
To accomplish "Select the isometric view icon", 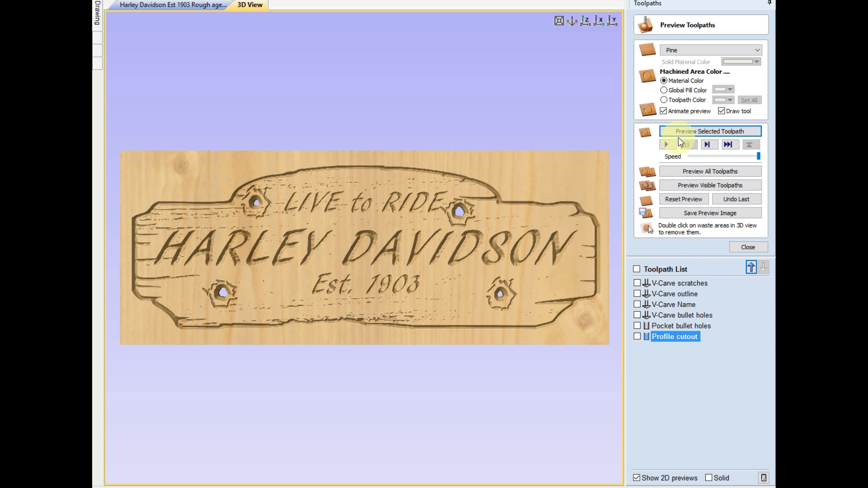I will (572, 21).
